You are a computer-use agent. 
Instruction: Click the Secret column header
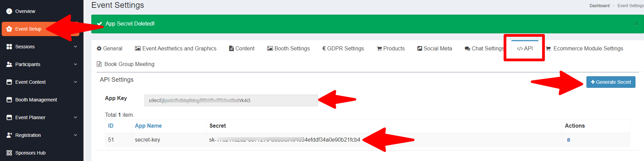tap(218, 126)
